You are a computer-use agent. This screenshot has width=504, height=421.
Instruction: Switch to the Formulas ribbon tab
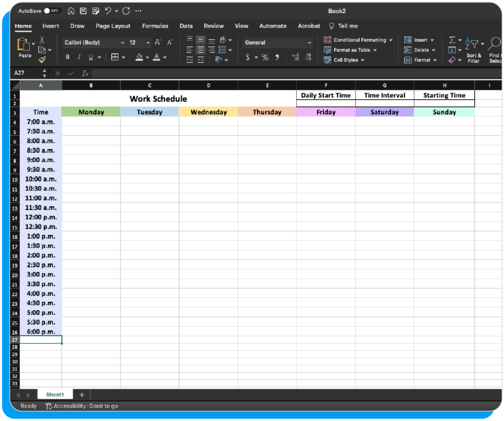coord(155,26)
